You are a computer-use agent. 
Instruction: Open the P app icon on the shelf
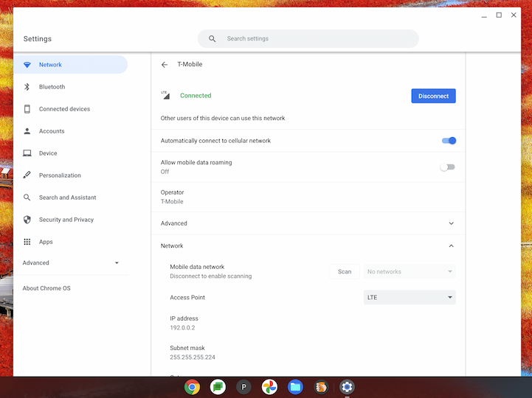(243, 387)
